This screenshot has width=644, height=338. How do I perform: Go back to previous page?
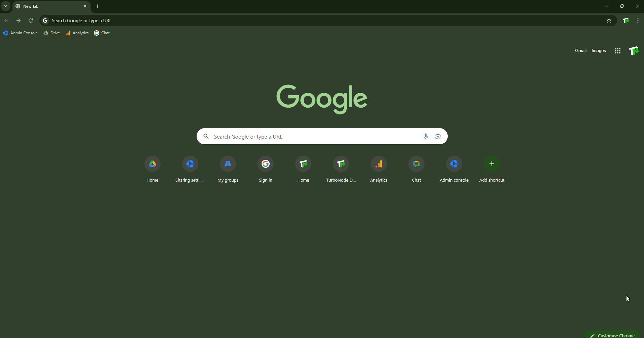pos(6,21)
